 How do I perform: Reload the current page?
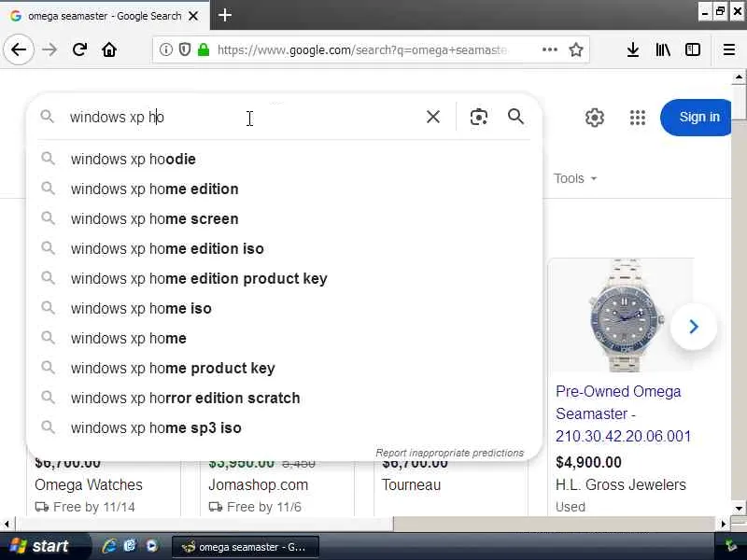click(79, 49)
